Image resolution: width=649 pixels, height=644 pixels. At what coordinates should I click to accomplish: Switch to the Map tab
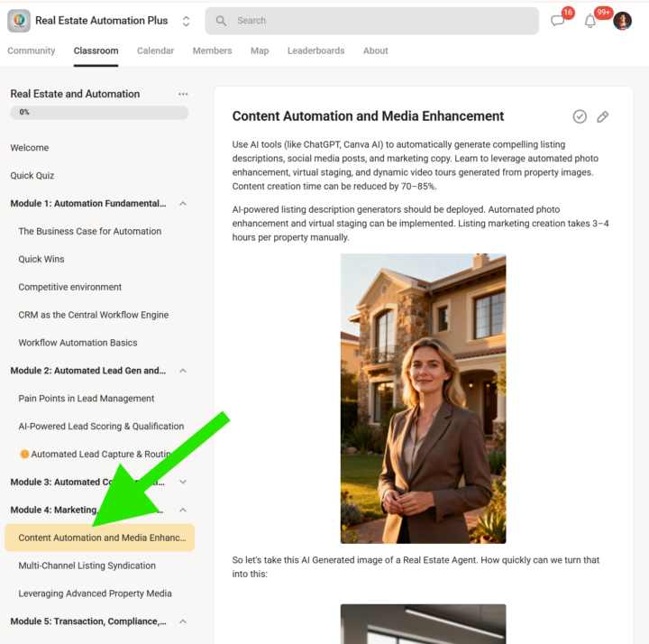(260, 51)
